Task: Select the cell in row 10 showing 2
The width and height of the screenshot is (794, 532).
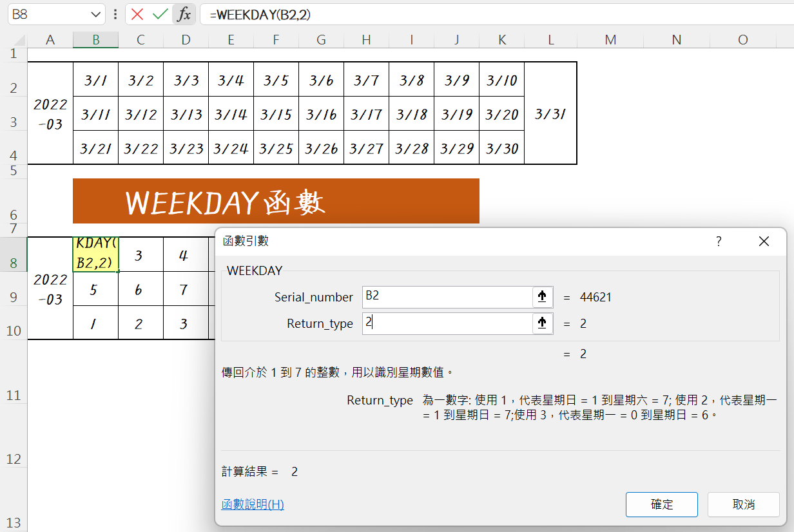Action: click(x=141, y=323)
